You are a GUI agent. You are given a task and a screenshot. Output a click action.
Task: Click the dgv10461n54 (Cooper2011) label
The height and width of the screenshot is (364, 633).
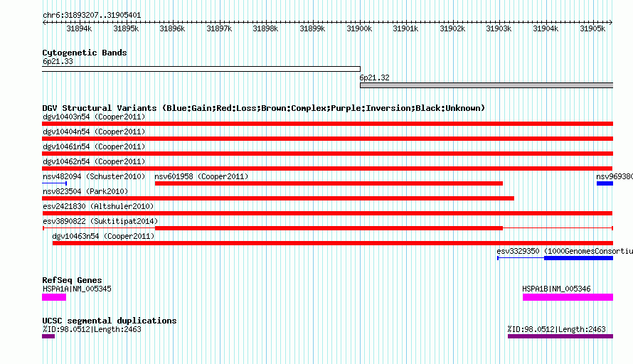tap(94, 147)
